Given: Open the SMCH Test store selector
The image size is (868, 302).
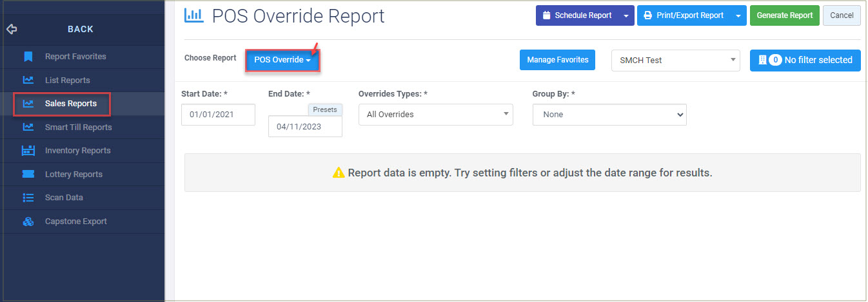Looking at the screenshot, I should [675, 60].
